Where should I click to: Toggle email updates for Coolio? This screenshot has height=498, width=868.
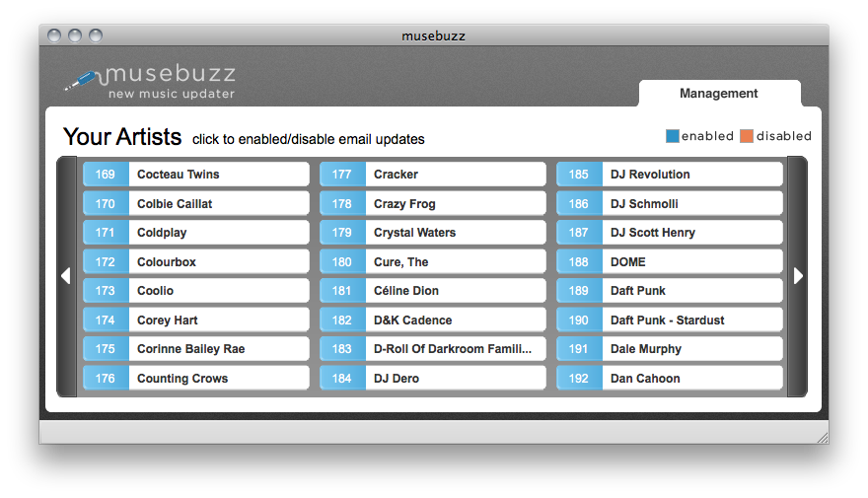pos(196,291)
